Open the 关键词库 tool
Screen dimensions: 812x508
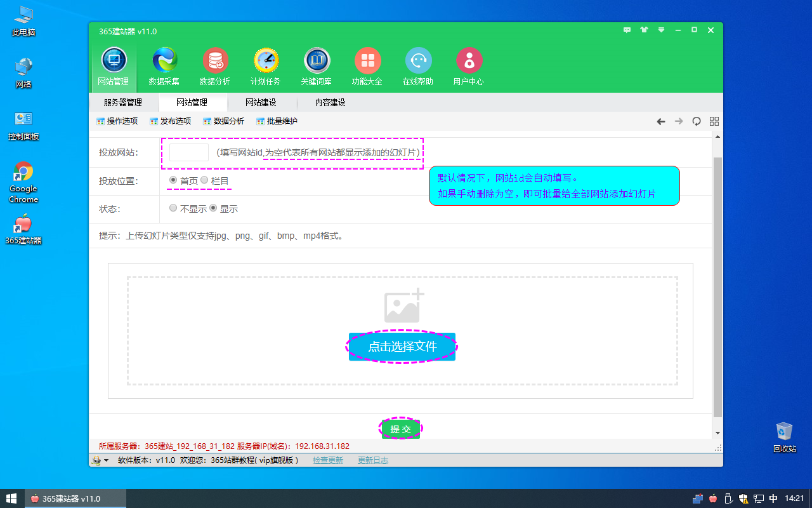[x=317, y=67]
